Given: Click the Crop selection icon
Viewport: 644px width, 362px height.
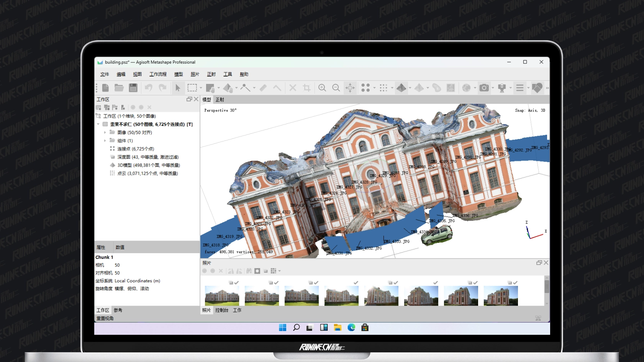Looking at the screenshot, I should pyautogui.click(x=306, y=88).
